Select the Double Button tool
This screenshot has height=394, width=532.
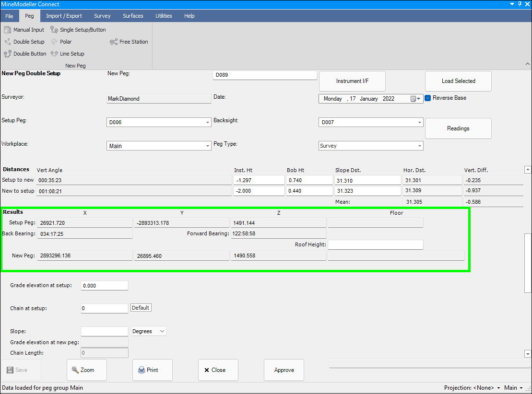pyautogui.click(x=25, y=54)
